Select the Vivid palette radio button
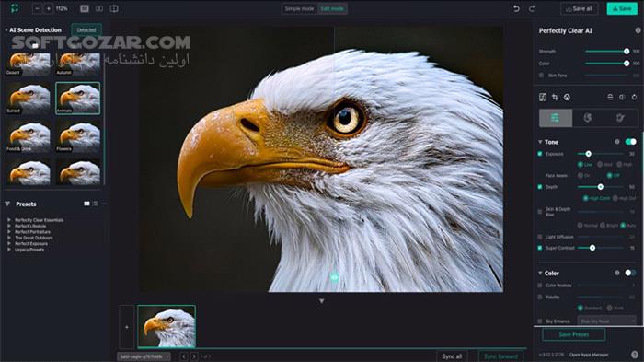Image resolution: width=644 pixels, height=362 pixels. 609,308
